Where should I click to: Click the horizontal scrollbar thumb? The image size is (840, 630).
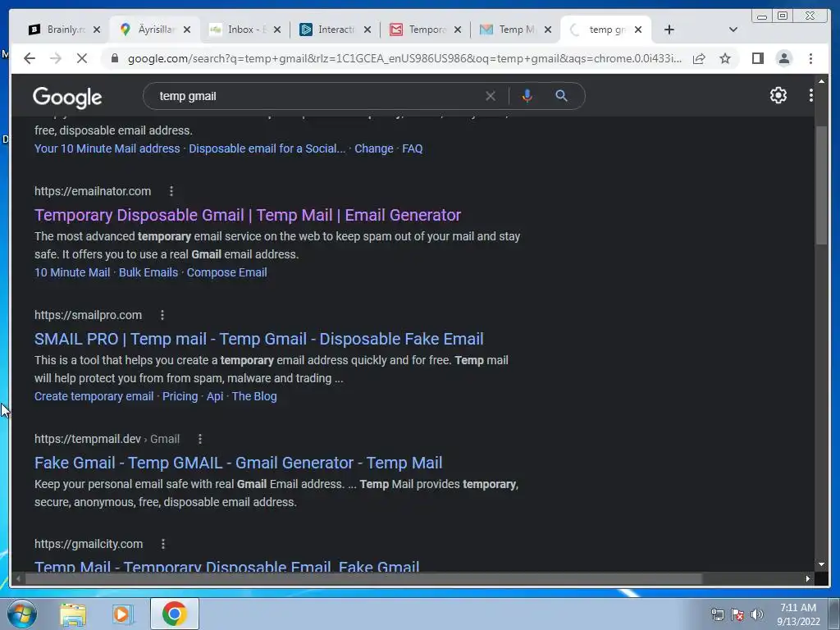pyautogui.click(x=363, y=578)
